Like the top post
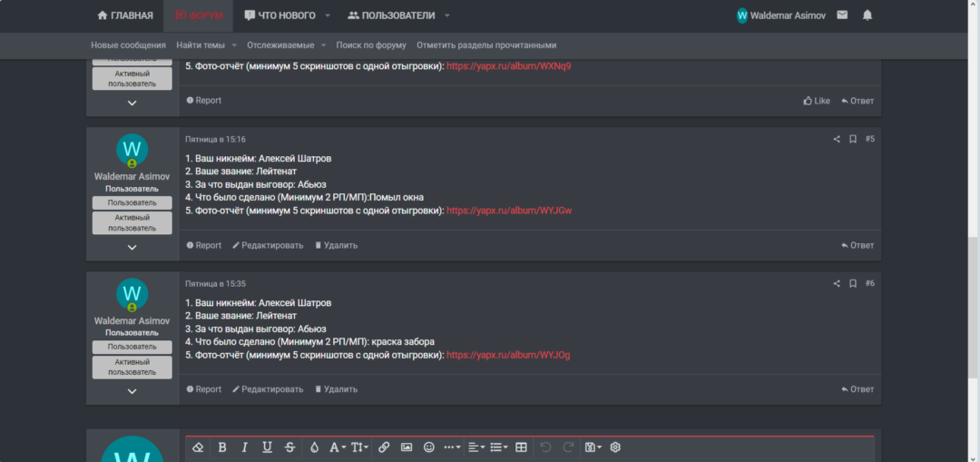The width and height of the screenshot is (980, 462). tap(817, 101)
